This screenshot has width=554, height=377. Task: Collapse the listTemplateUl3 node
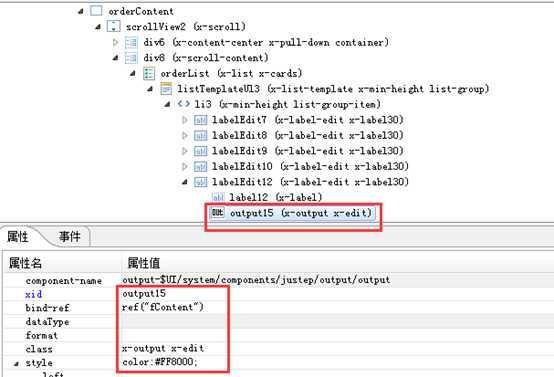point(150,89)
